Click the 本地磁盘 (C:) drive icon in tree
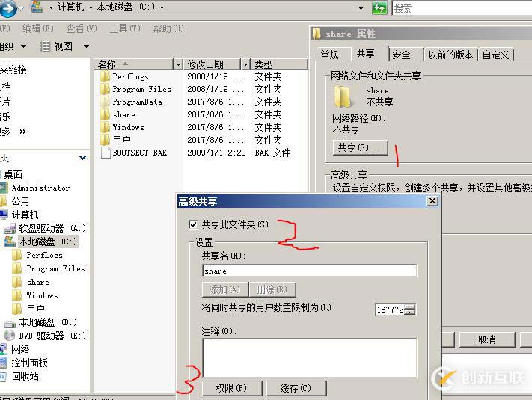Image resolution: width=532 pixels, height=400 pixels. pyautogui.click(x=10, y=241)
